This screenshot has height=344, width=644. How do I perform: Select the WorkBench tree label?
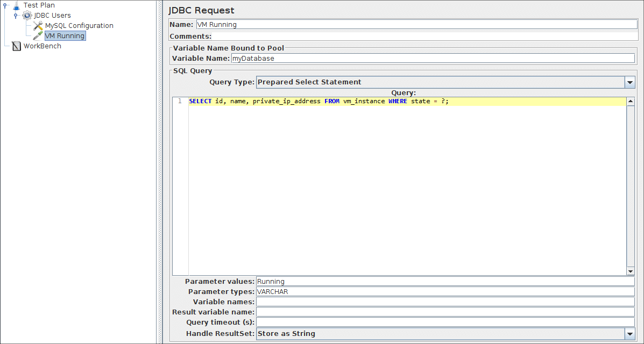(x=43, y=46)
